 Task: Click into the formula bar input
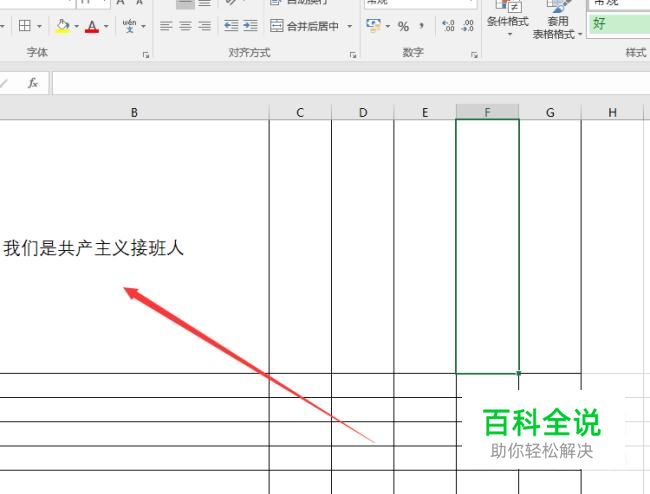351,83
